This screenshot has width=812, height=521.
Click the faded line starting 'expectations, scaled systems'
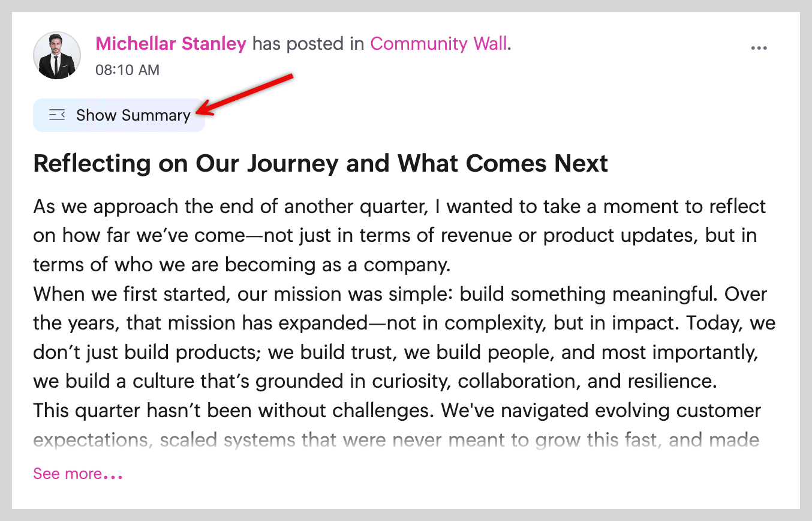coord(396,441)
